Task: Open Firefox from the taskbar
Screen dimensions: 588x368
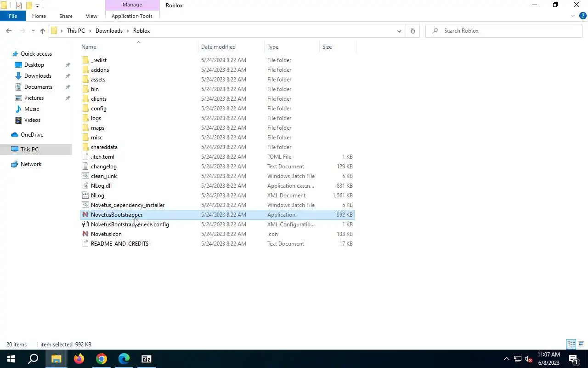Action: click(x=79, y=359)
